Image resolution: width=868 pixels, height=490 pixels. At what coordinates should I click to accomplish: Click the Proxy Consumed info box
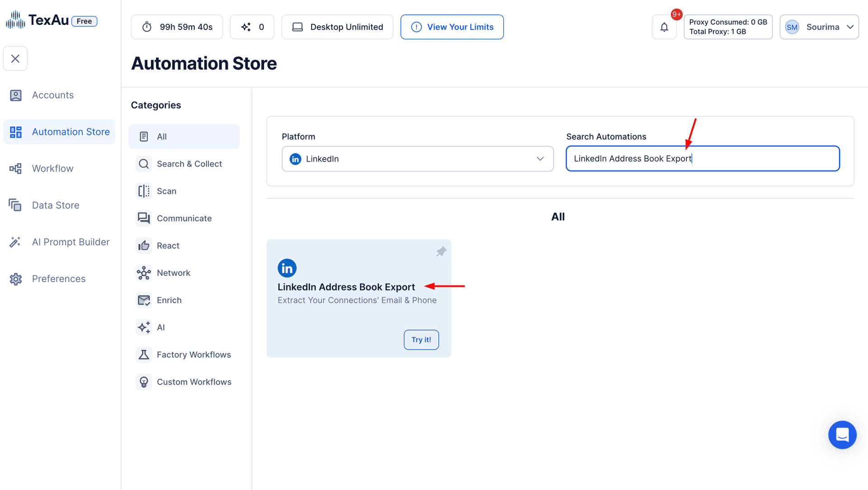point(728,27)
